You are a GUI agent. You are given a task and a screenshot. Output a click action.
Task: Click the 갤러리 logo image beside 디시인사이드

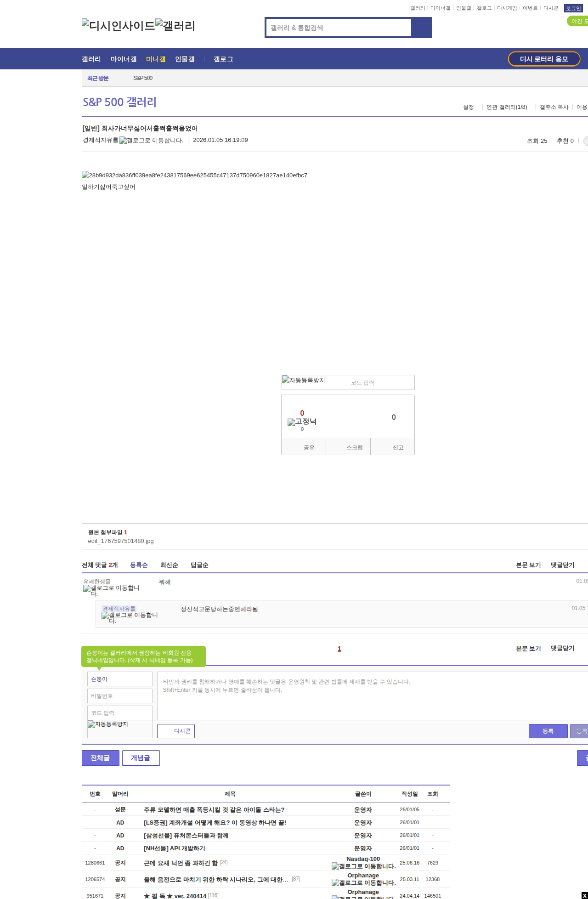coord(175,26)
